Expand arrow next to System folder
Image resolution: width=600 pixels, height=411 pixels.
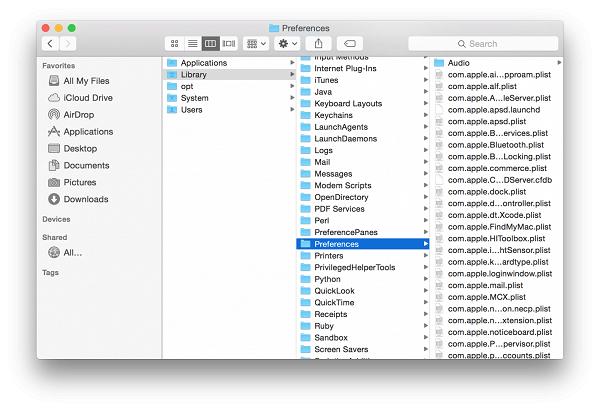292,98
